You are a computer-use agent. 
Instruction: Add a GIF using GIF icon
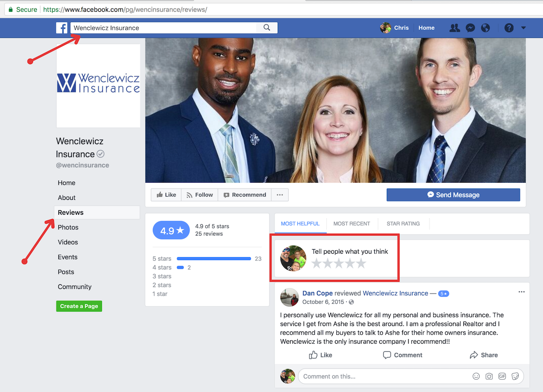click(x=502, y=376)
